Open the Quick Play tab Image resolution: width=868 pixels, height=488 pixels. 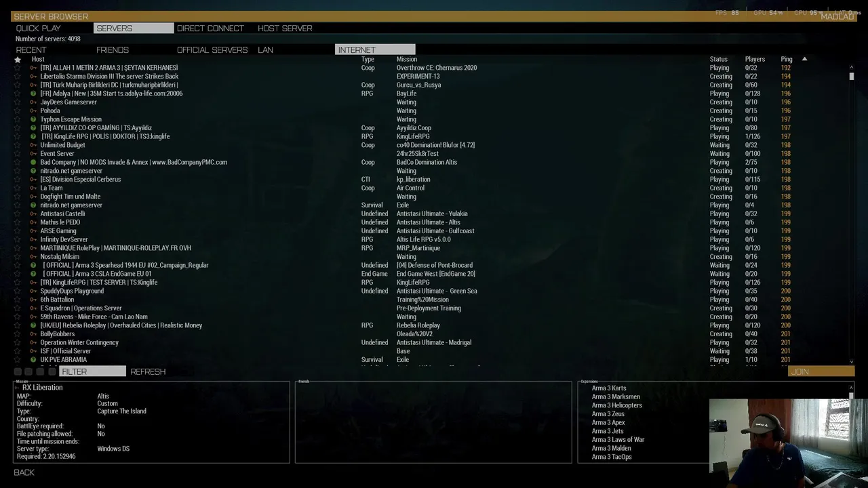[x=39, y=28]
